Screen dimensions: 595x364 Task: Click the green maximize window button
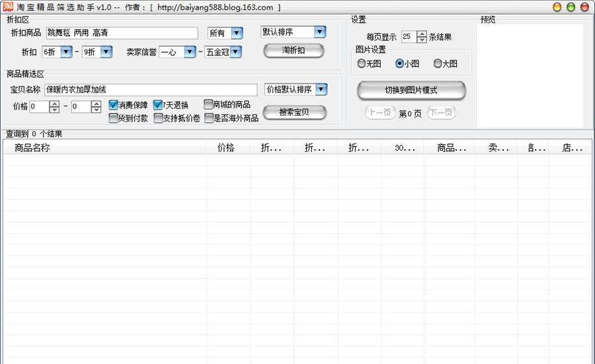click(x=571, y=7)
